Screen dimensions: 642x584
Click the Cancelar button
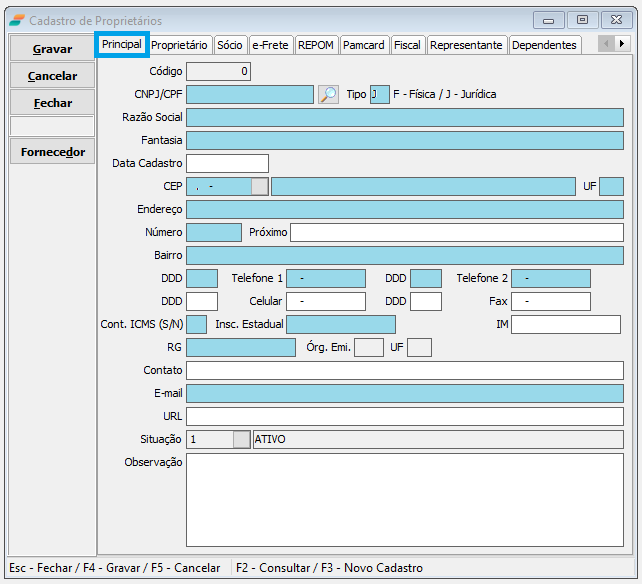coord(53,76)
